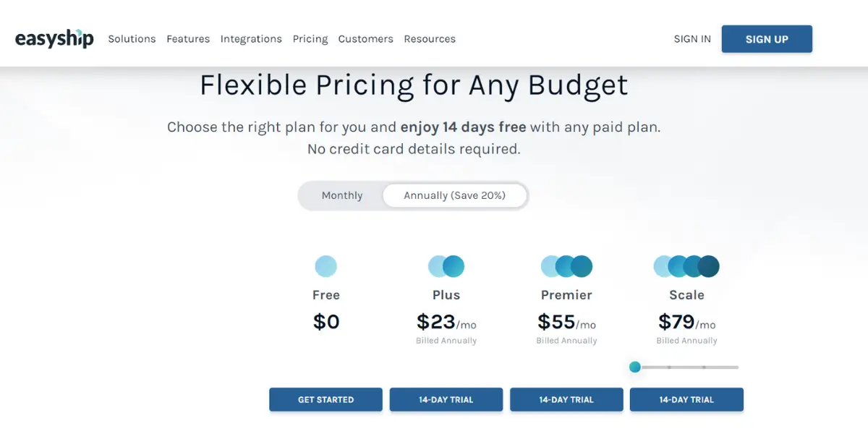The width and height of the screenshot is (868, 434).
Task: Click the SIGN UP button
Action: (767, 39)
